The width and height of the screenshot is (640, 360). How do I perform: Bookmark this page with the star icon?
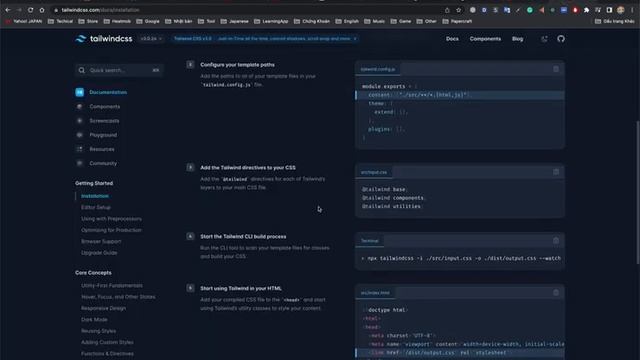coord(458,10)
